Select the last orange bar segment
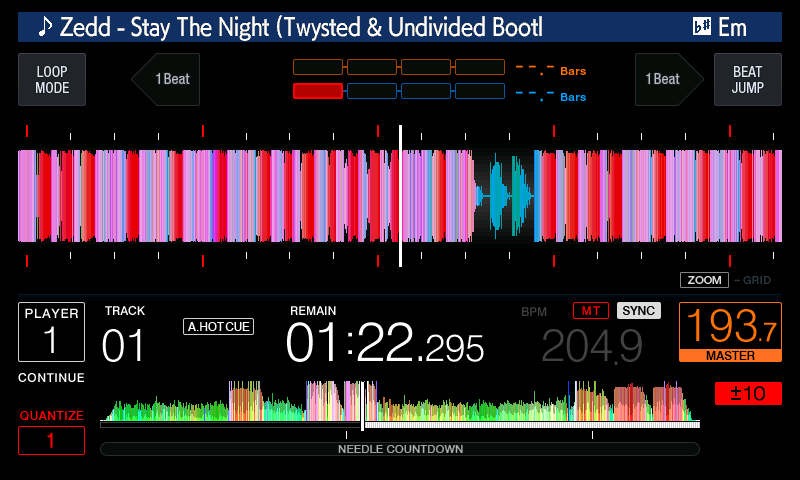Screen dimensions: 800x480 click(x=480, y=67)
